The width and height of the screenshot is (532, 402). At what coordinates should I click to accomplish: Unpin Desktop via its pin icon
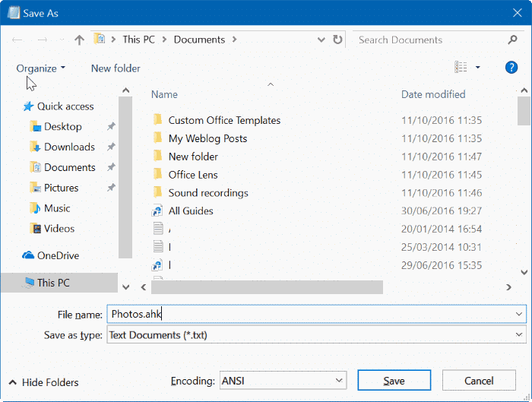click(x=111, y=127)
